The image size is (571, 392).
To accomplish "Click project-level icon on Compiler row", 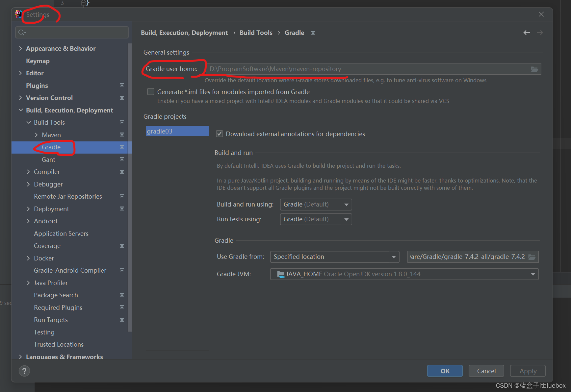I will click(x=122, y=172).
